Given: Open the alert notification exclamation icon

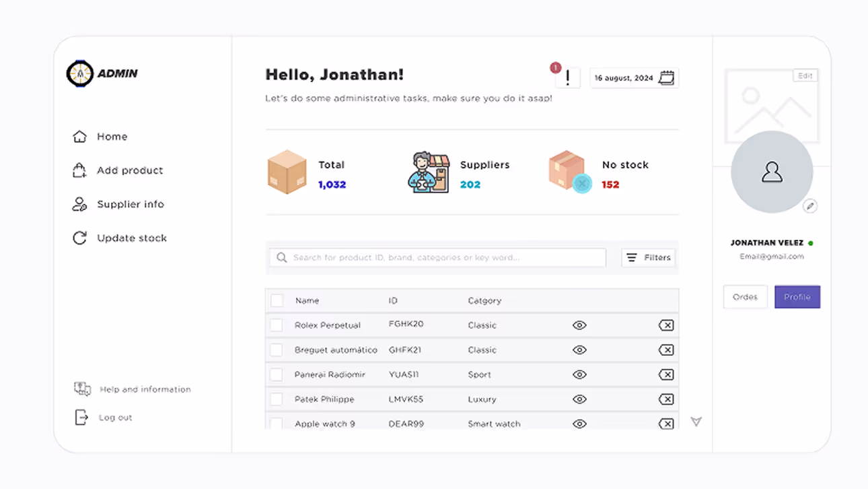Looking at the screenshot, I should click(x=567, y=77).
